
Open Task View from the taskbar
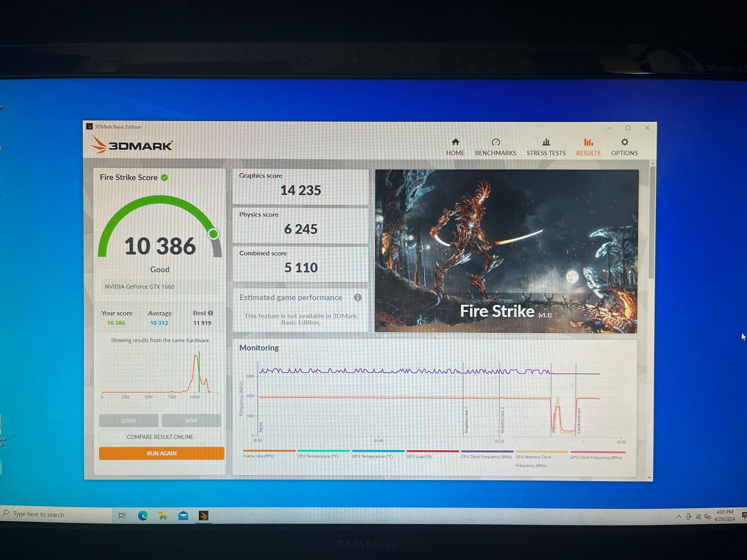122,516
